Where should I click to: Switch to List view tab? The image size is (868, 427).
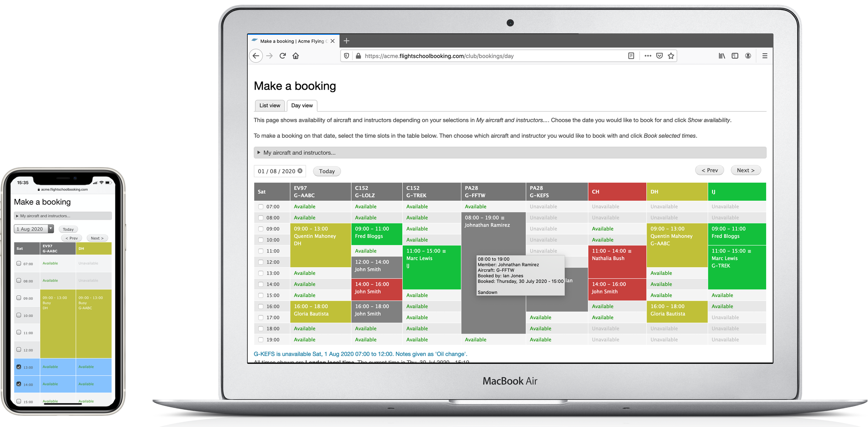269,105
